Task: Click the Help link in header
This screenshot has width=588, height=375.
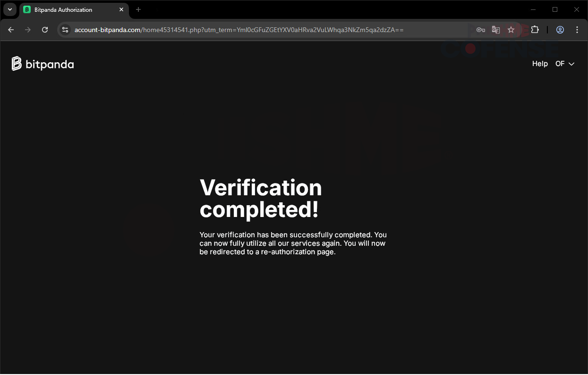Action: 540,64
